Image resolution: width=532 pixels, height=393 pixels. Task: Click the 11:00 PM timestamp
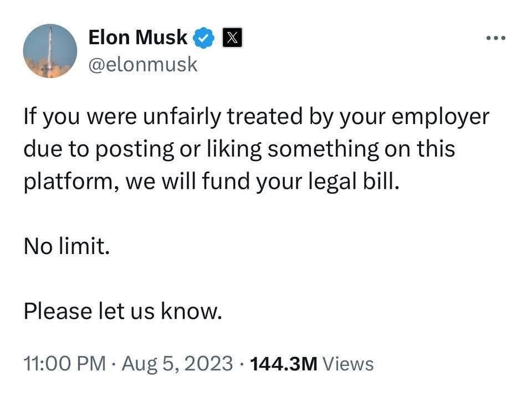(x=65, y=364)
